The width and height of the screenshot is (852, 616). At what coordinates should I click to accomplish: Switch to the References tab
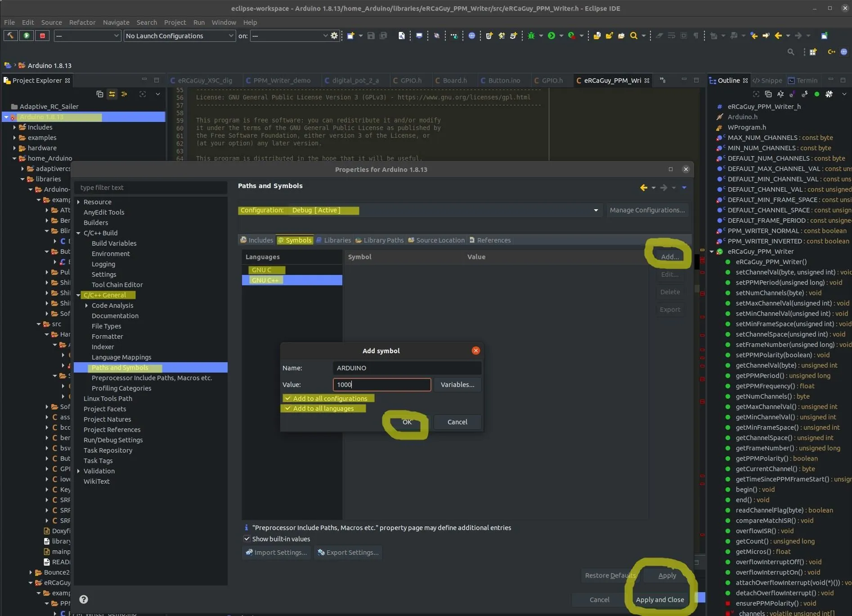point(490,240)
